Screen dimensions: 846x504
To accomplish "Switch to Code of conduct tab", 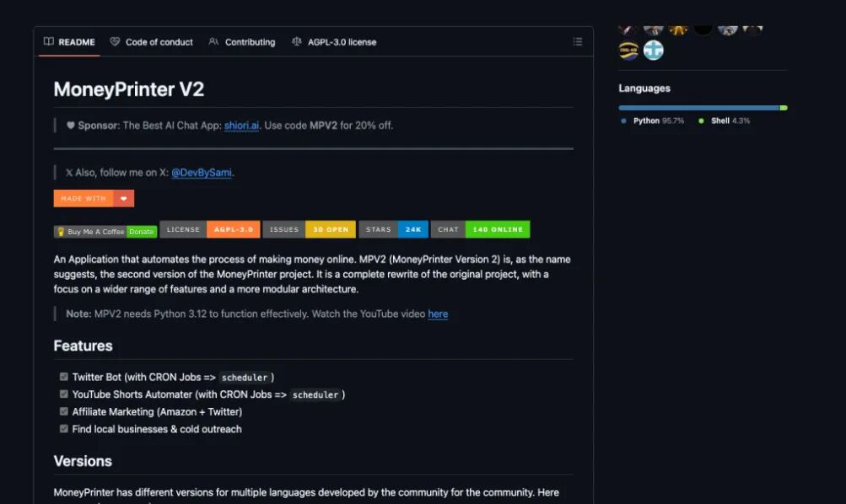I will pos(152,42).
